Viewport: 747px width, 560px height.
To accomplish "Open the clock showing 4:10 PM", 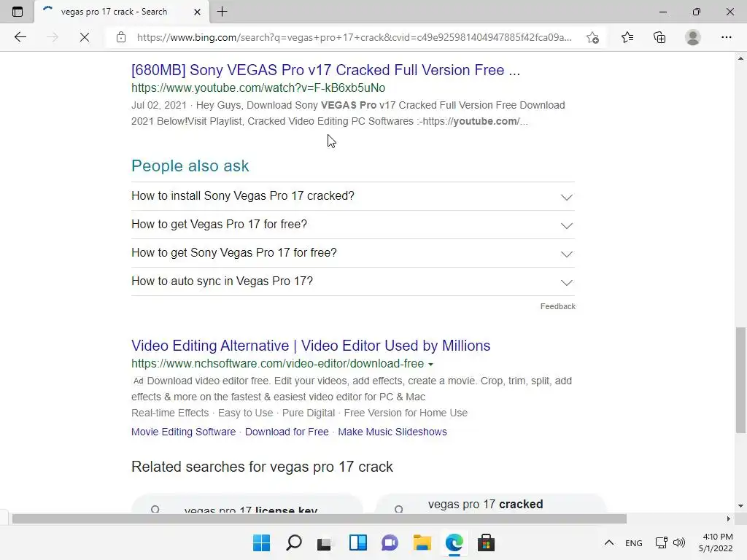I will click(716, 542).
